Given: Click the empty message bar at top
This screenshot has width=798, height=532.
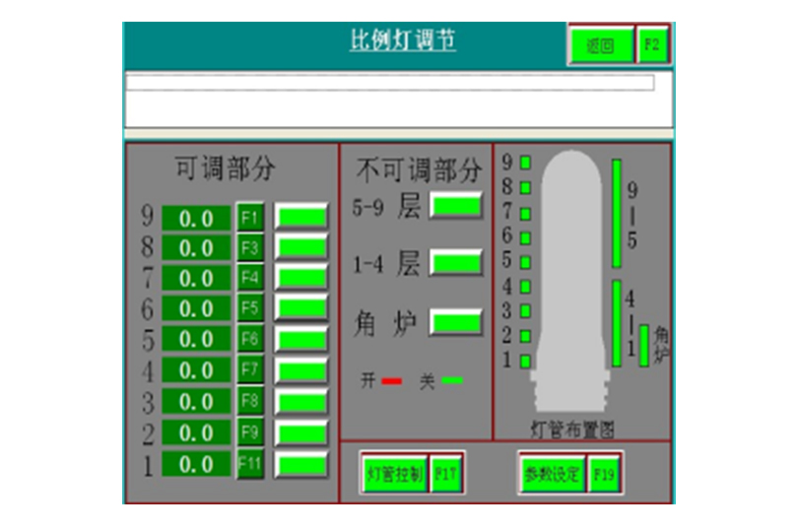Looking at the screenshot, I should click(390, 83).
